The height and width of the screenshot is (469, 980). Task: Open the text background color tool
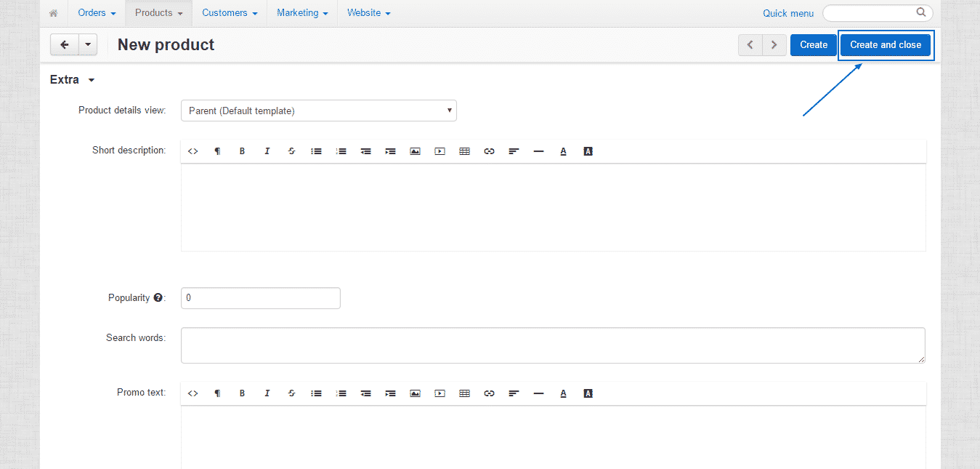pyautogui.click(x=588, y=151)
